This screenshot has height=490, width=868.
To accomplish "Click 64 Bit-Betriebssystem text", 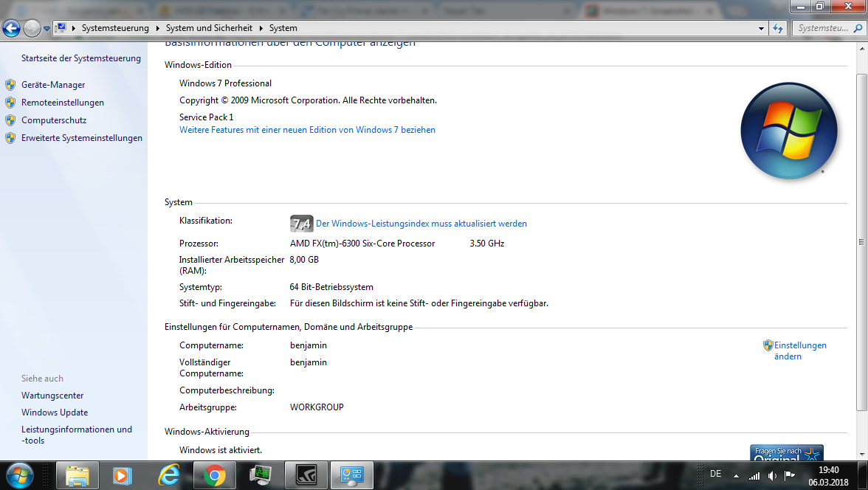I will [331, 287].
